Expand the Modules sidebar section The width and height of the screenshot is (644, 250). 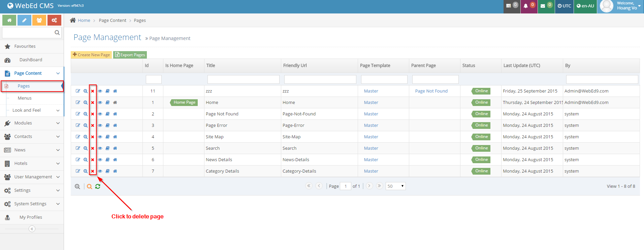pyautogui.click(x=32, y=123)
